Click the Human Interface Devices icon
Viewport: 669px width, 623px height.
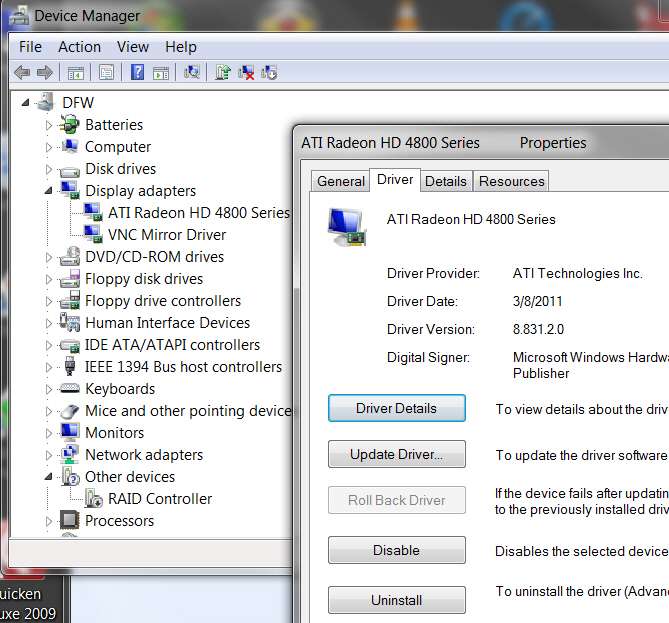(x=70, y=323)
